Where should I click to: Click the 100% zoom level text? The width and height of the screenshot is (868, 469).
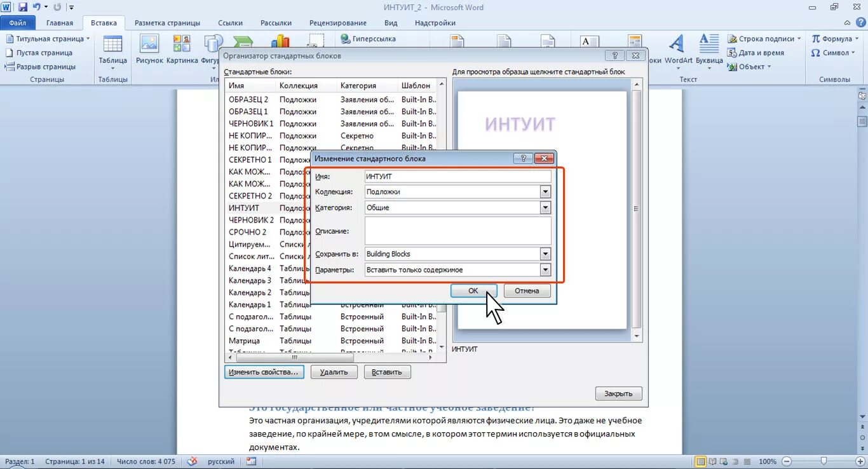(x=768, y=461)
